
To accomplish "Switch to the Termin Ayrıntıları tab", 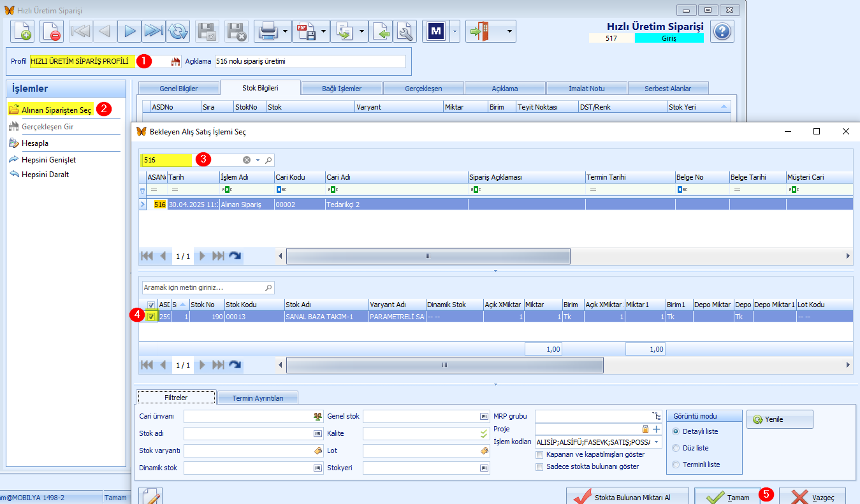I will 258,398.
